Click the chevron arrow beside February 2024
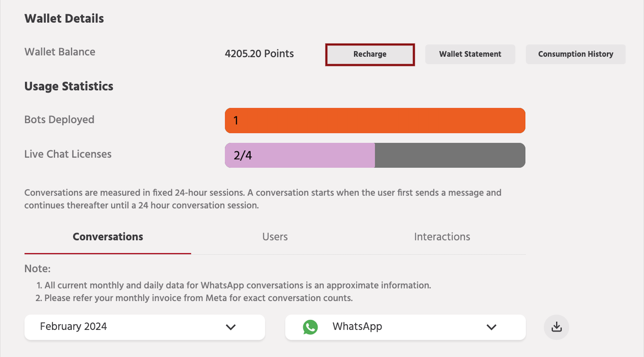 231,327
